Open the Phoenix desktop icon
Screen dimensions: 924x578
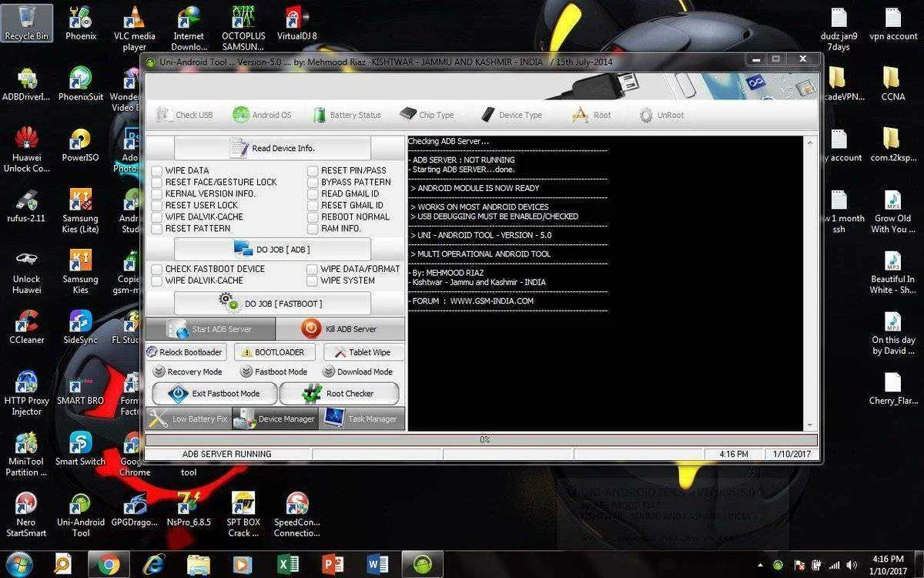pyautogui.click(x=80, y=23)
